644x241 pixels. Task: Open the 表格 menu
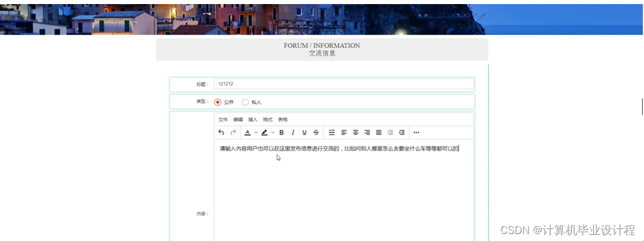pos(282,120)
